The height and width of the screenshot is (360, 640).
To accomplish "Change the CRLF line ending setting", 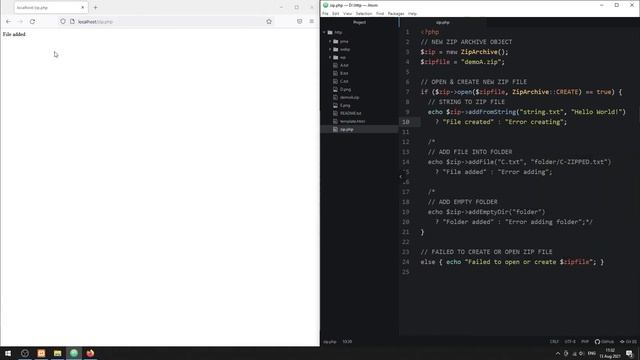I will click(x=554, y=342).
